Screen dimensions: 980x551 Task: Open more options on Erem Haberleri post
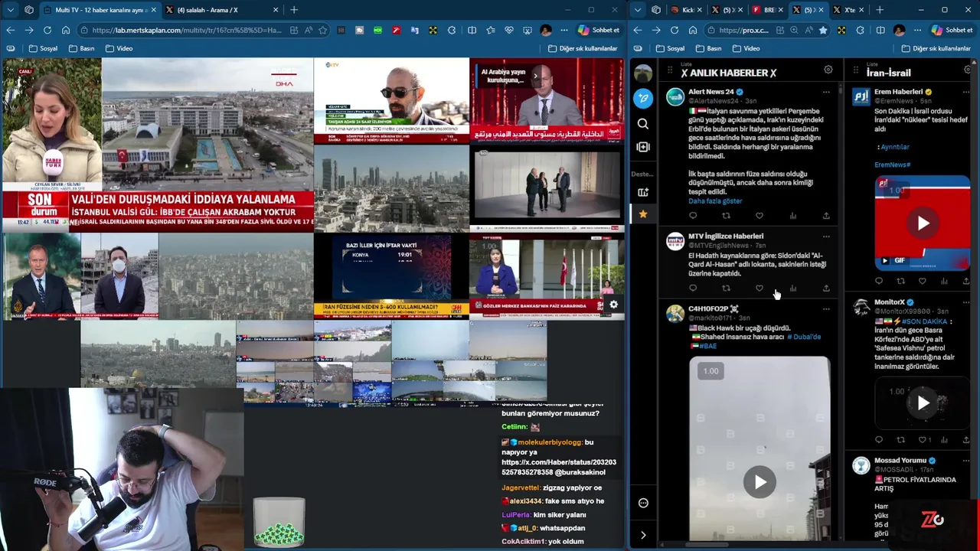point(966,92)
